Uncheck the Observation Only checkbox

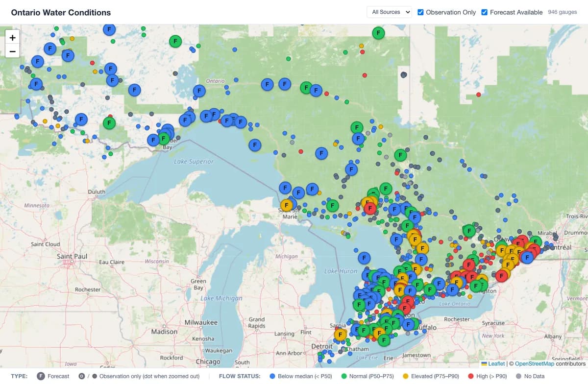(x=420, y=12)
